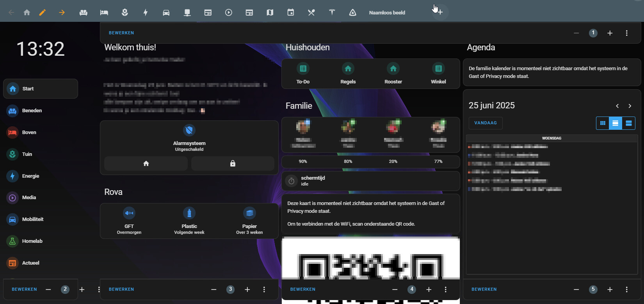Screen dimensions: 644x304
Task: Select Tuin in the sidebar
Action: [41, 154]
